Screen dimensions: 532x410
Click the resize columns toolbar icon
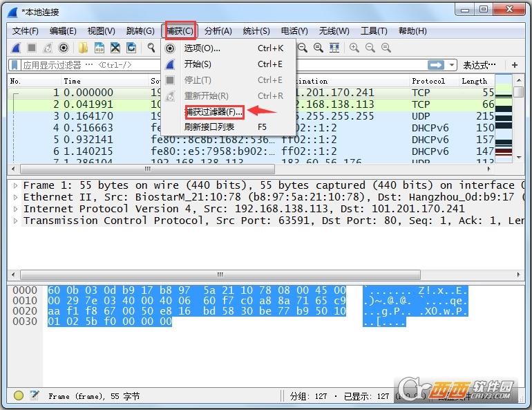click(x=334, y=48)
